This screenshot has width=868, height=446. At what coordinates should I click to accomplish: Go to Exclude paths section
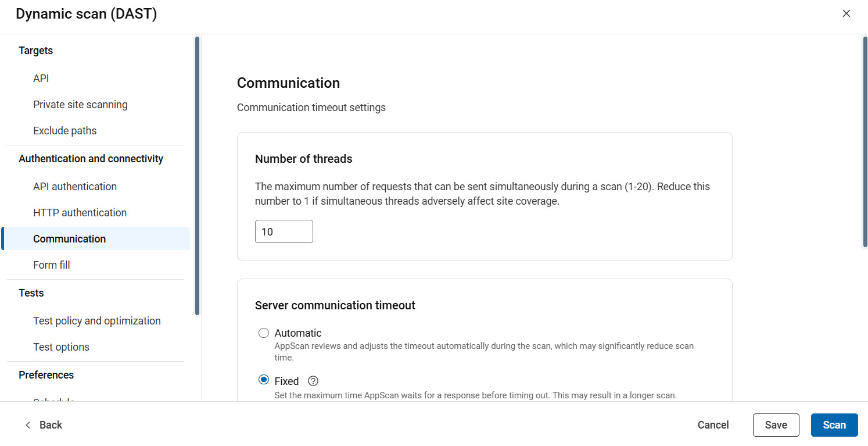point(64,130)
